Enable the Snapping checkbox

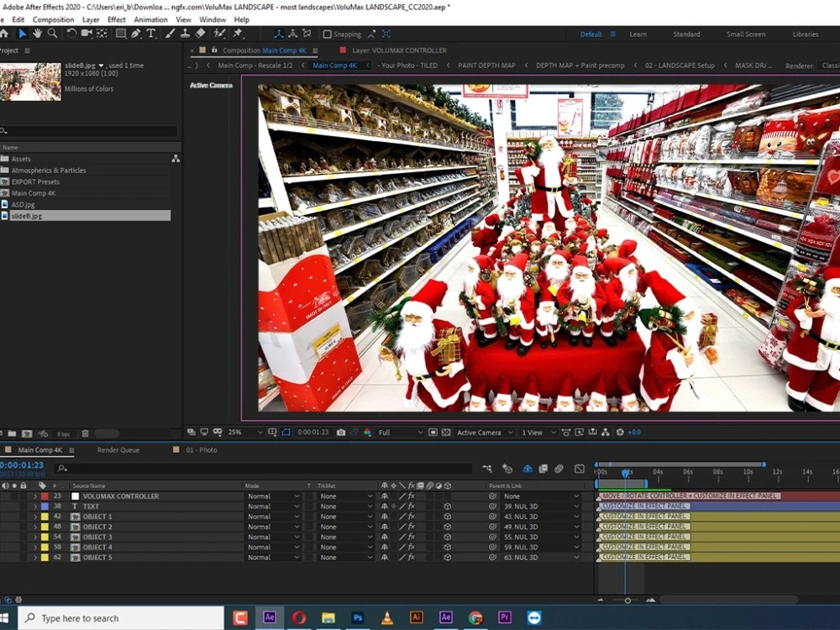point(327,34)
